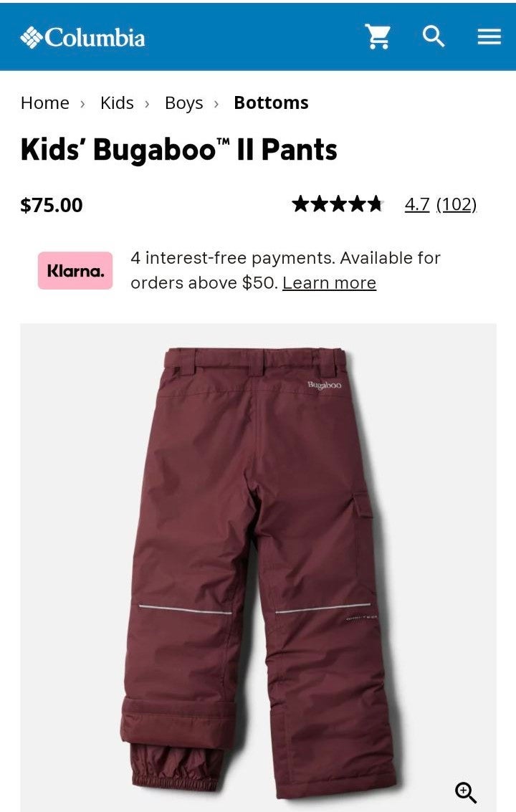Click the Columbia diamond logo emblem
This screenshot has width=516, height=812.
[32, 37]
